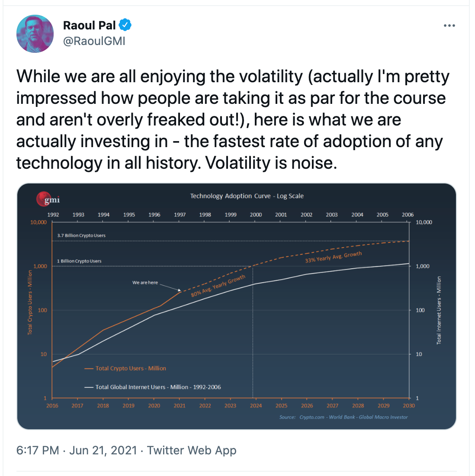Click the 3.7 Billion Crypto Users label
Screen dimensions: 475x476
coord(81,235)
